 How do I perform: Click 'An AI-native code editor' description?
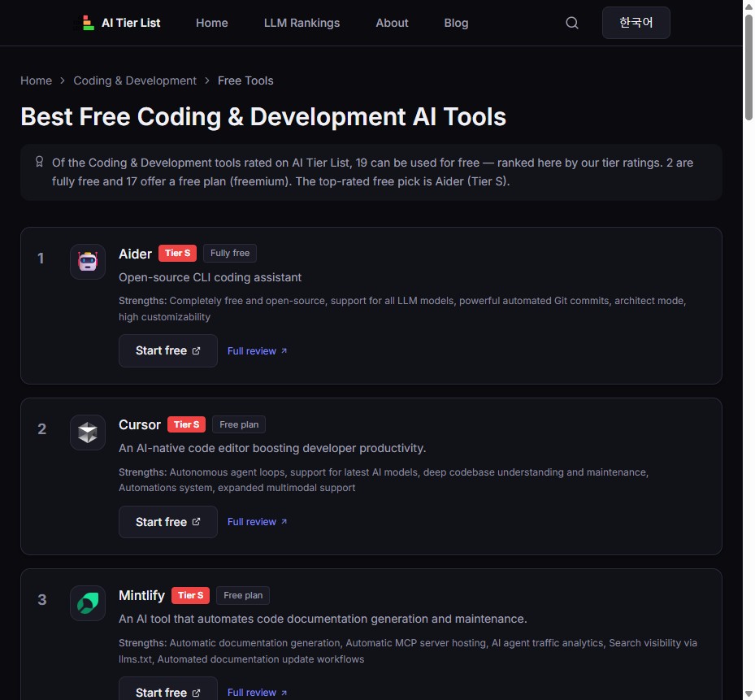point(272,448)
